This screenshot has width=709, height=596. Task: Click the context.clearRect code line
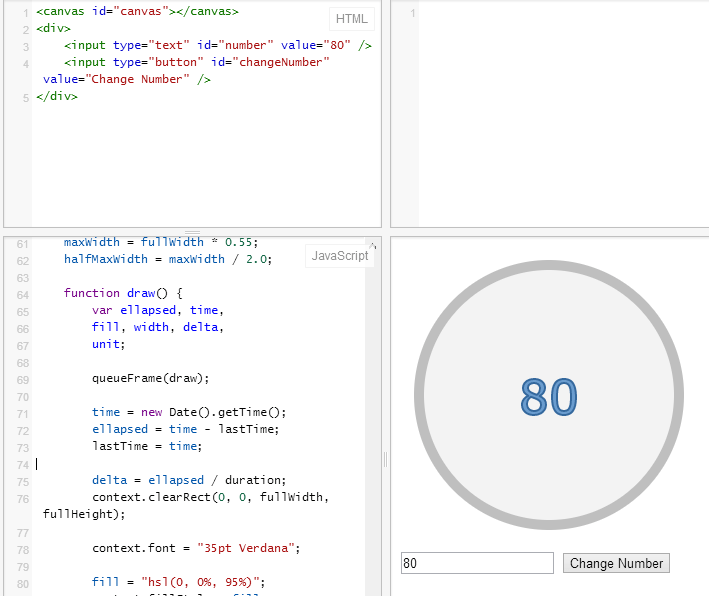pos(186,506)
